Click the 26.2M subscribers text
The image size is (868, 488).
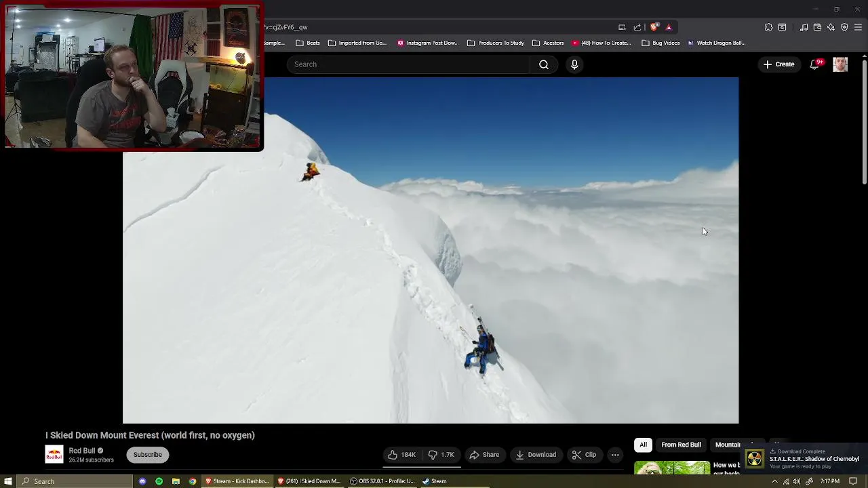click(x=91, y=460)
